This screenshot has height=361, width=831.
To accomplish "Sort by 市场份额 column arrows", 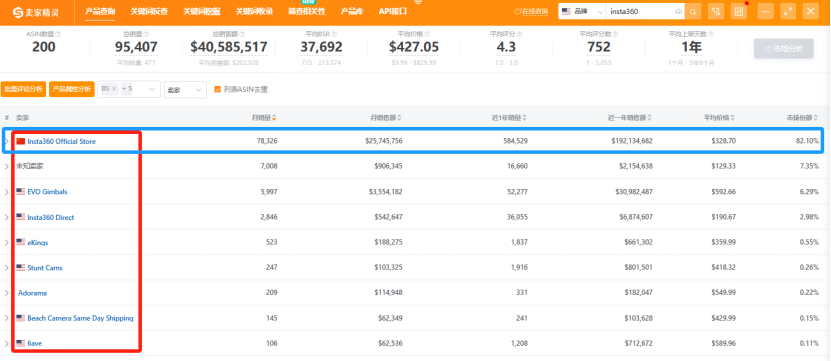I will tap(816, 118).
